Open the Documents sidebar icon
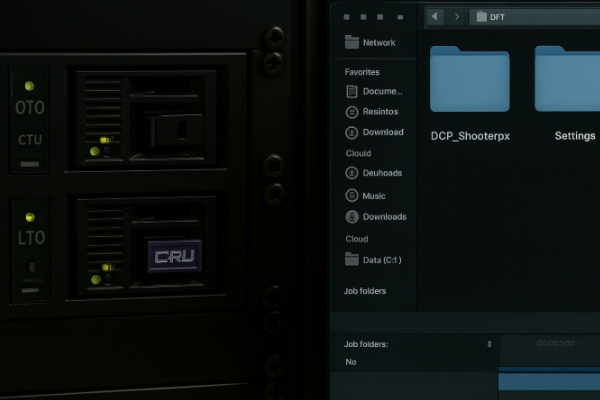The width and height of the screenshot is (600, 400). [351, 91]
